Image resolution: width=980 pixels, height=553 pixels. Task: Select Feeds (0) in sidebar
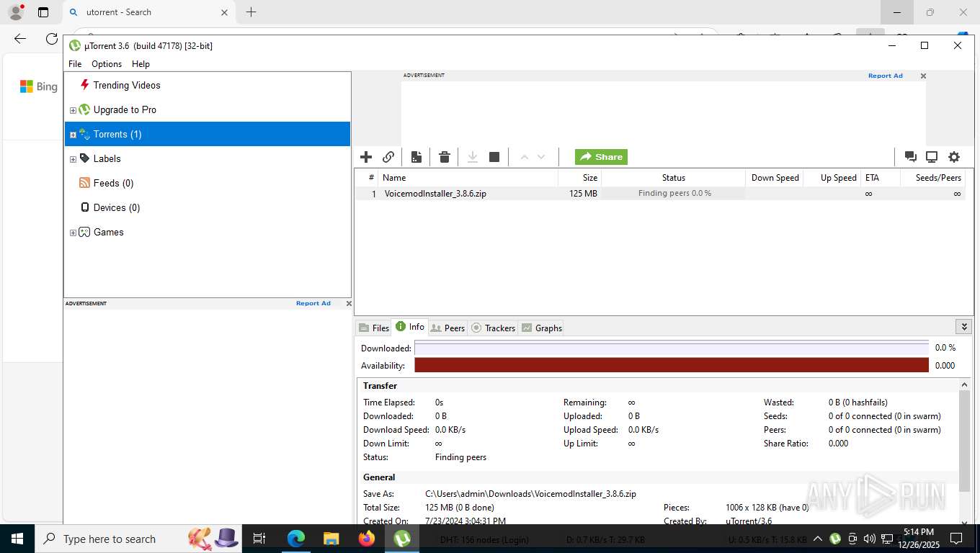(x=113, y=183)
